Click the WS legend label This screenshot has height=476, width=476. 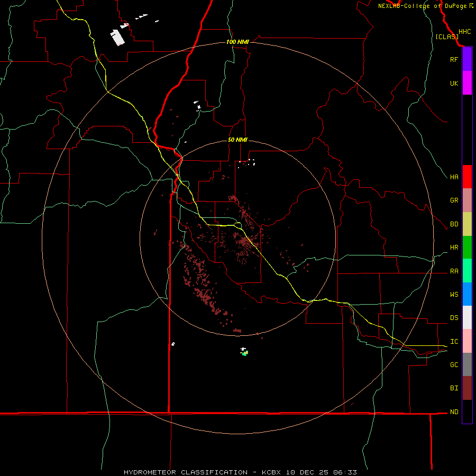tap(454, 294)
